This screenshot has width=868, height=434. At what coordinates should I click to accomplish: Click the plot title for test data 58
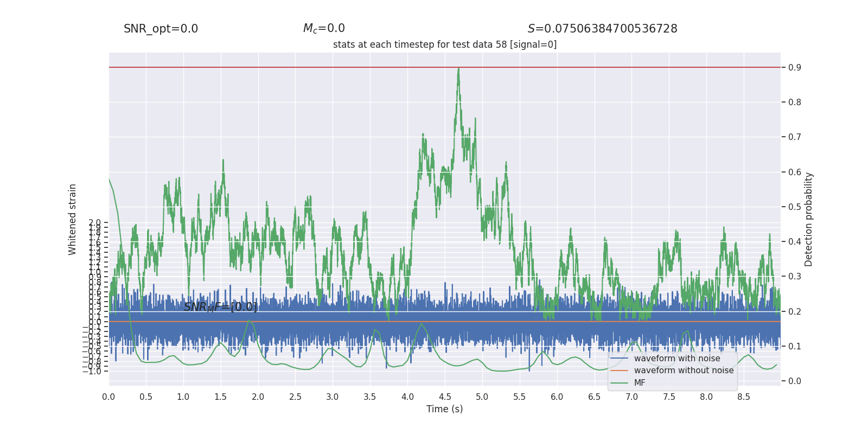pyautogui.click(x=445, y=44)
